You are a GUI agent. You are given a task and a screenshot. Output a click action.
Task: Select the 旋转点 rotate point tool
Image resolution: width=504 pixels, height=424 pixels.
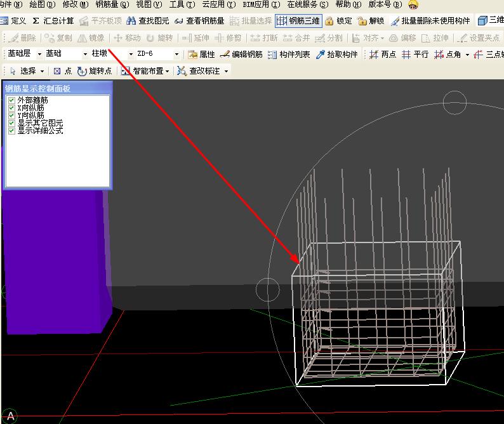[x=95, y=71]
